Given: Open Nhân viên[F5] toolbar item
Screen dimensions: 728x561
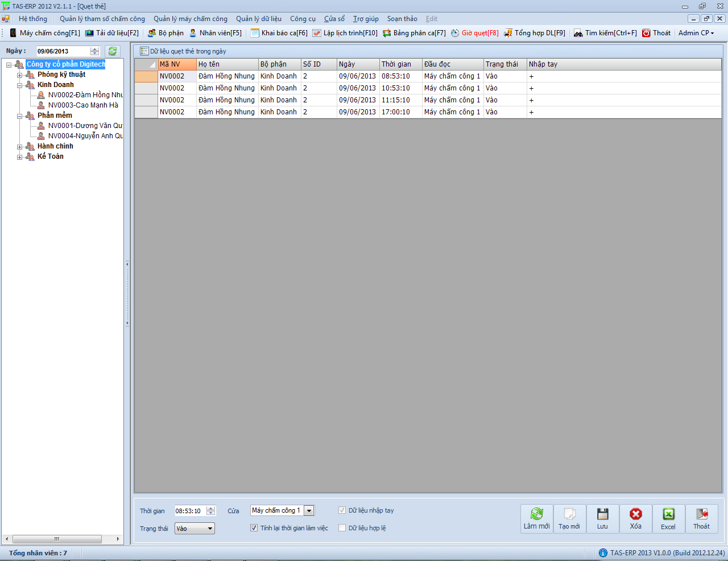Looking at the screenshot, I should (216, 33).
